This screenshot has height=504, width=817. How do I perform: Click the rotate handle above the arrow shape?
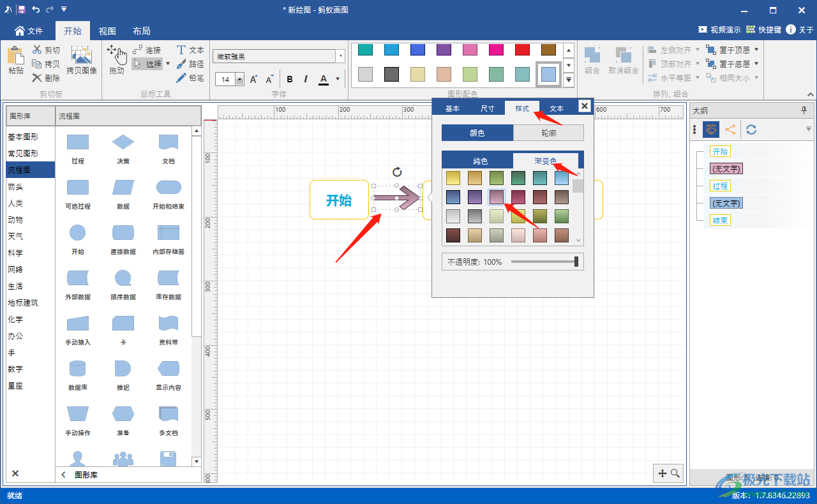pos(397,172)
